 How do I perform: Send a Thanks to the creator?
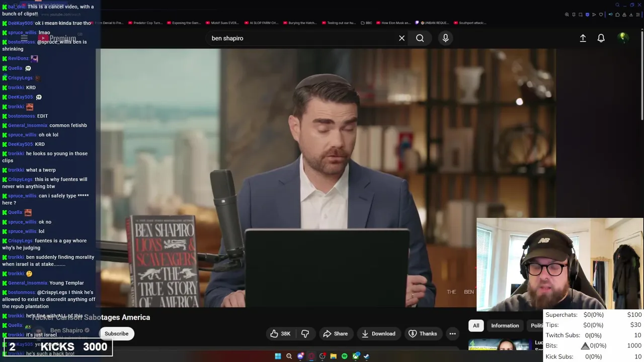(423, 333)
